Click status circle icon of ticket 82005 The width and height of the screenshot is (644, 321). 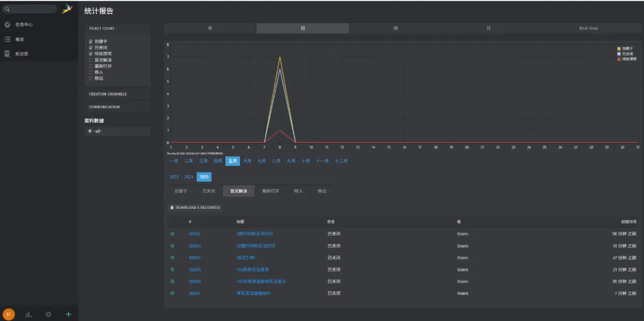172,270
